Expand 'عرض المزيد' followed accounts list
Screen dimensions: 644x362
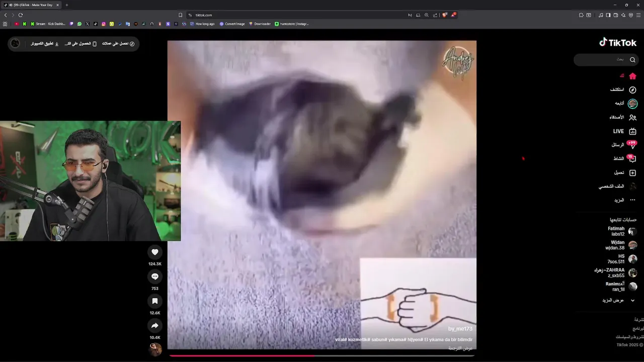point(618,300)
